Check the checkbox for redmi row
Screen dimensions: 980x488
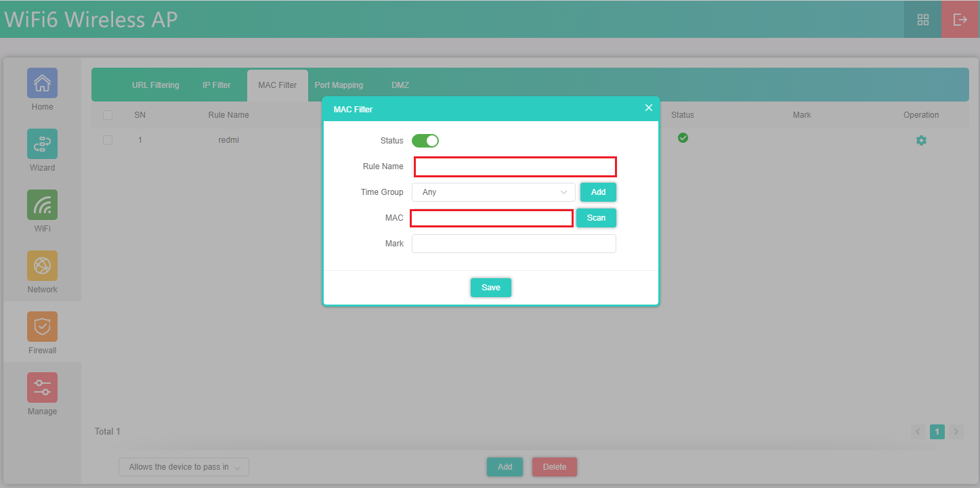(x=108, y=140)
